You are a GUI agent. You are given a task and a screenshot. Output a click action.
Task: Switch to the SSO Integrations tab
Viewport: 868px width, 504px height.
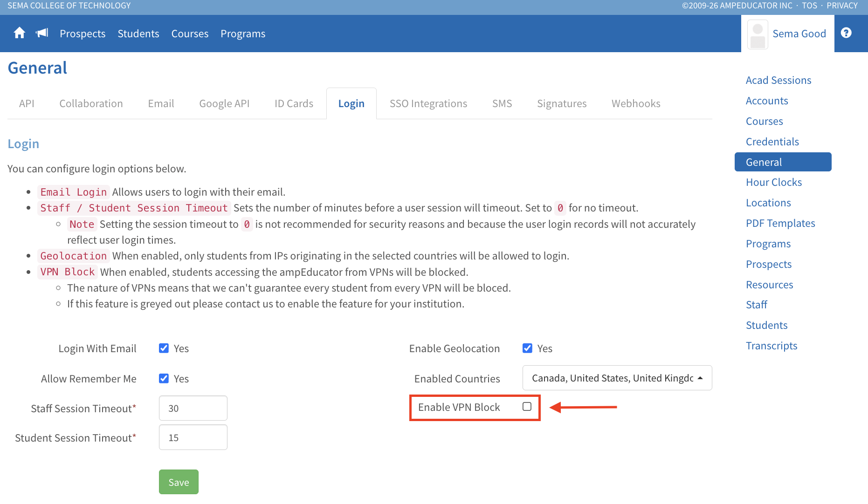[428, 103]
